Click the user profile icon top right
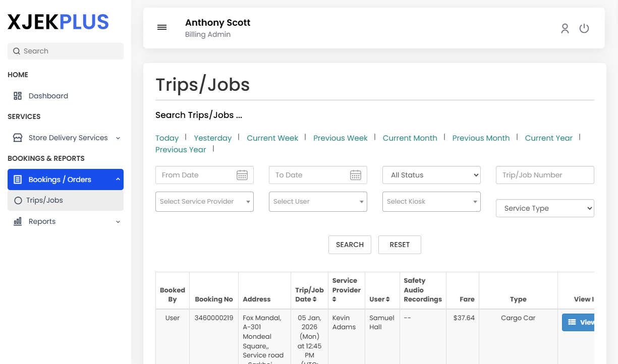The height and width of the screenshot is (364, 618). [x=565, y=28]
